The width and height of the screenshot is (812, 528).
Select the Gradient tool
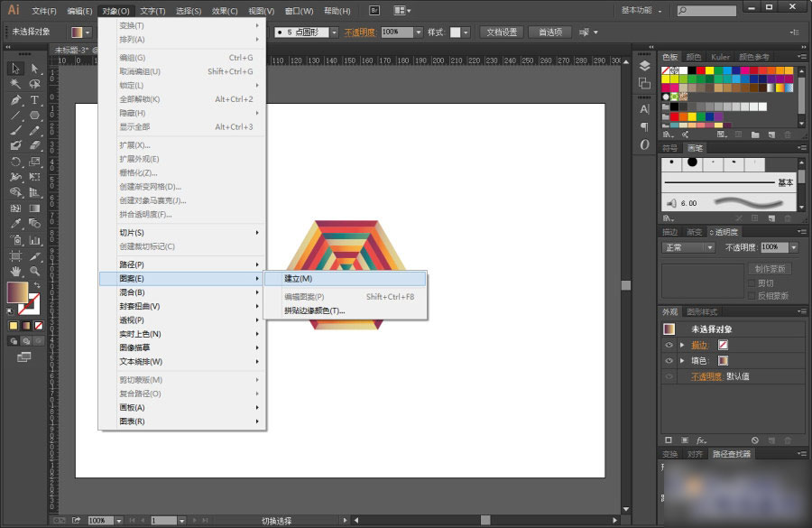click(34, 208)
